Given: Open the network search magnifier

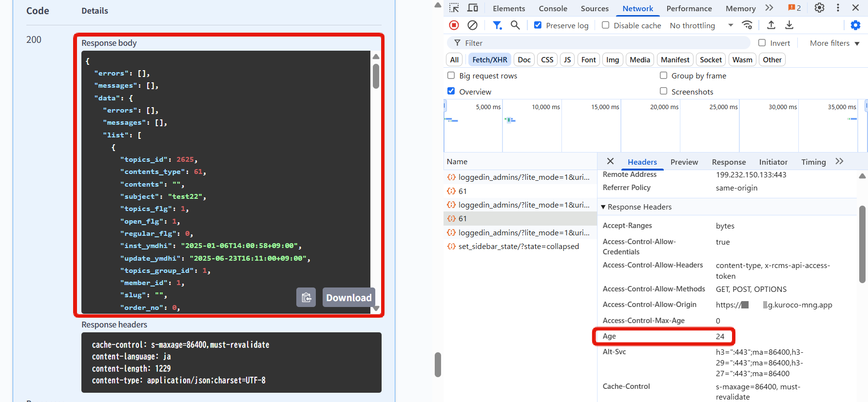Looking at the screenshot, I should pyautogui.click(x=515, y=25).
